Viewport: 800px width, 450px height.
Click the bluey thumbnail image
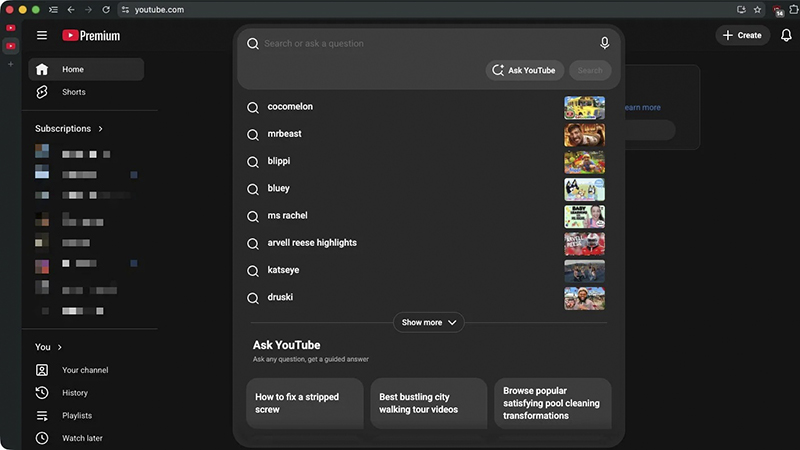click(x=584, y=189)
